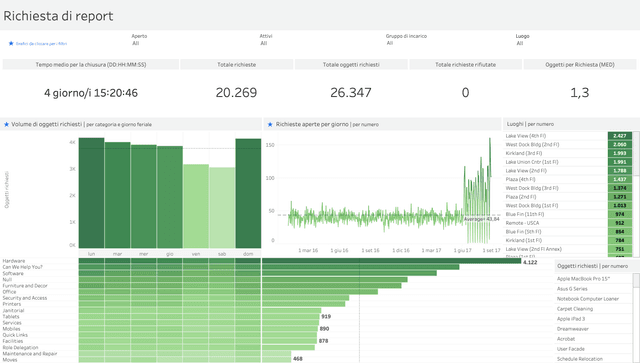Click the Lake View (4th Fl) location row
Viewport: 640px width, 363px height.
click(568, 136)
